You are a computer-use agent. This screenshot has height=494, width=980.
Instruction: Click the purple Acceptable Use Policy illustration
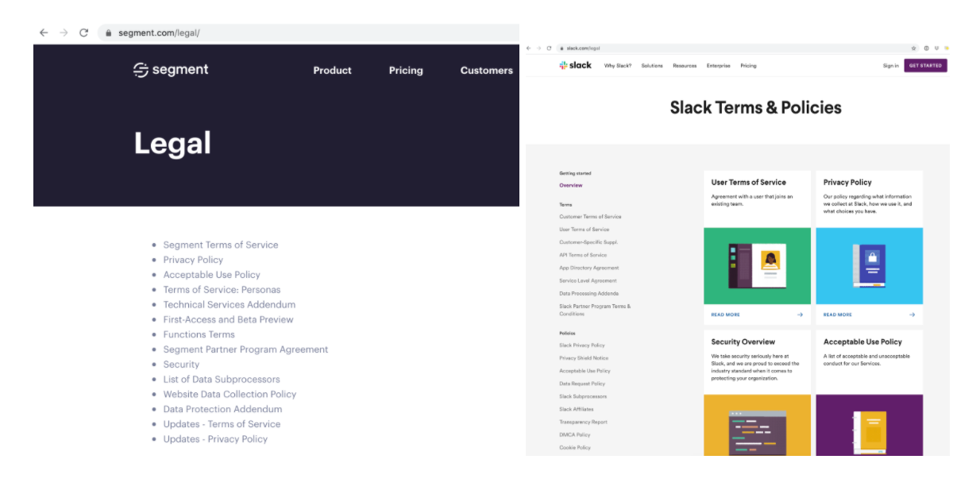pos(869,425)
